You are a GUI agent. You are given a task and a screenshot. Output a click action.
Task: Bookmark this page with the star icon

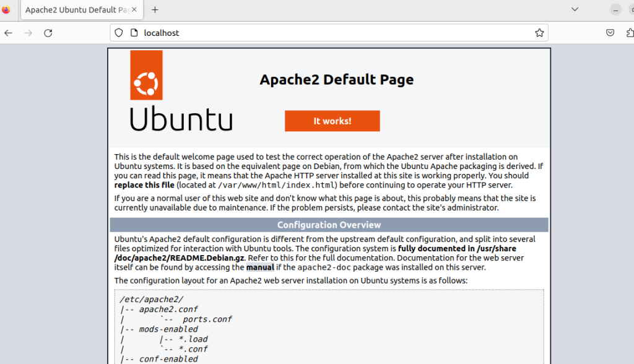(x=539, y=32)
